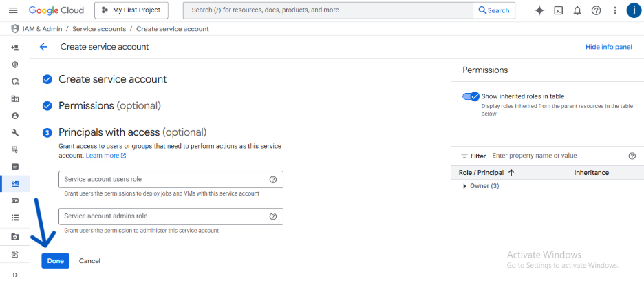Click the back arrow beside Create service account
This screenshot has height=283, width=644.
43,47
